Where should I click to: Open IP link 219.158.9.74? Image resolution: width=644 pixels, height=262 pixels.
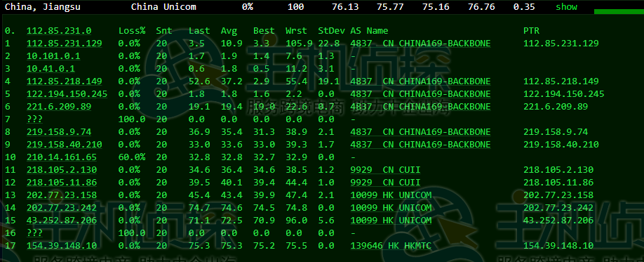click(59, 132)
